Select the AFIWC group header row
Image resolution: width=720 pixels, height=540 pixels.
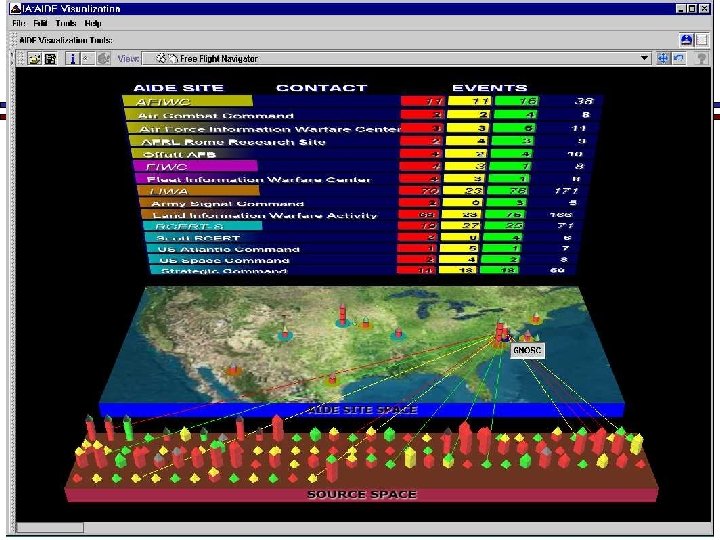(x=362, y=101)
